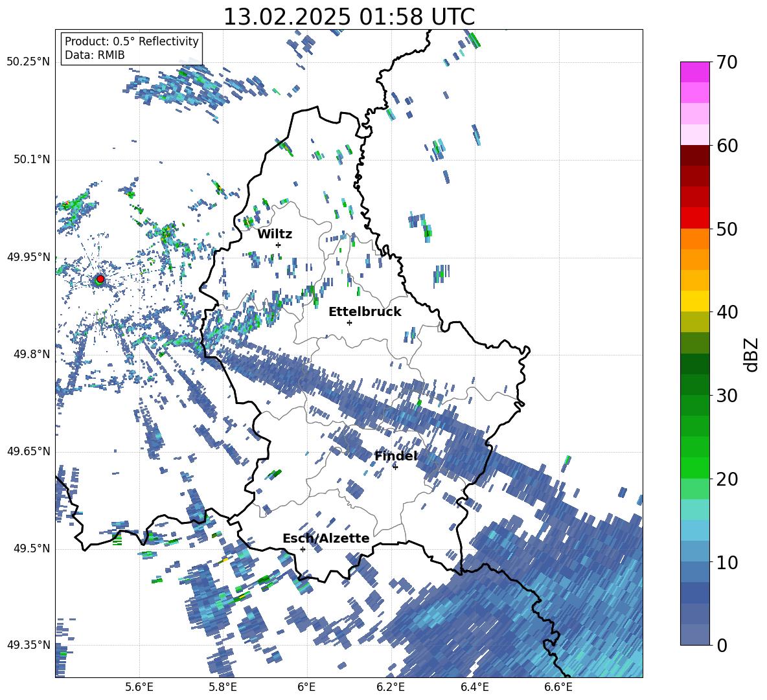Click the 60 tick on the colorbar
Screen dimensions: 767x700
[727, 146]
